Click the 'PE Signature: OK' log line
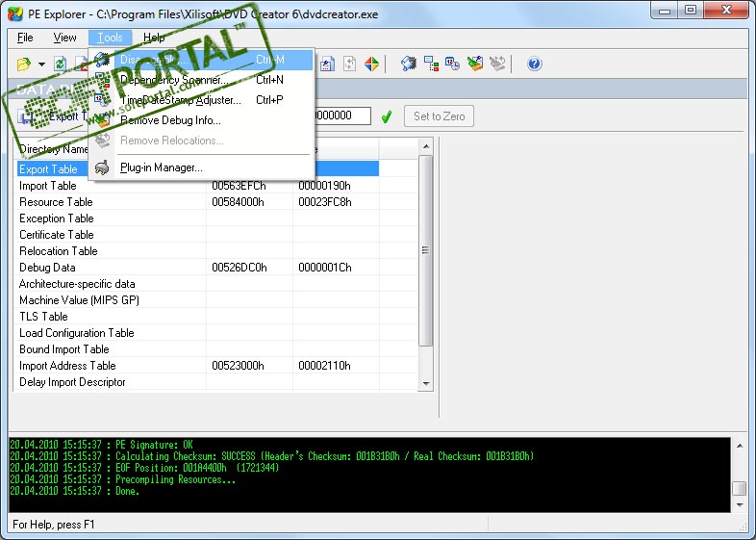This screenshot has height=540, width=756. 101,445
